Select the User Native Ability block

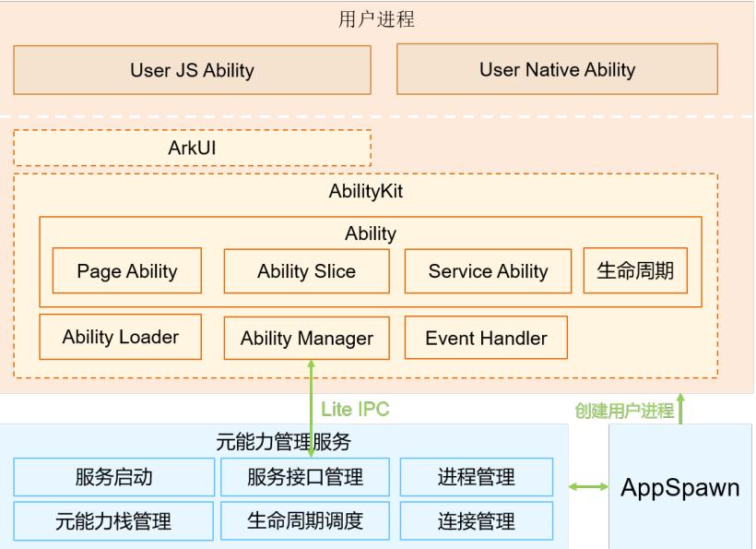click(x=556, y=69)
